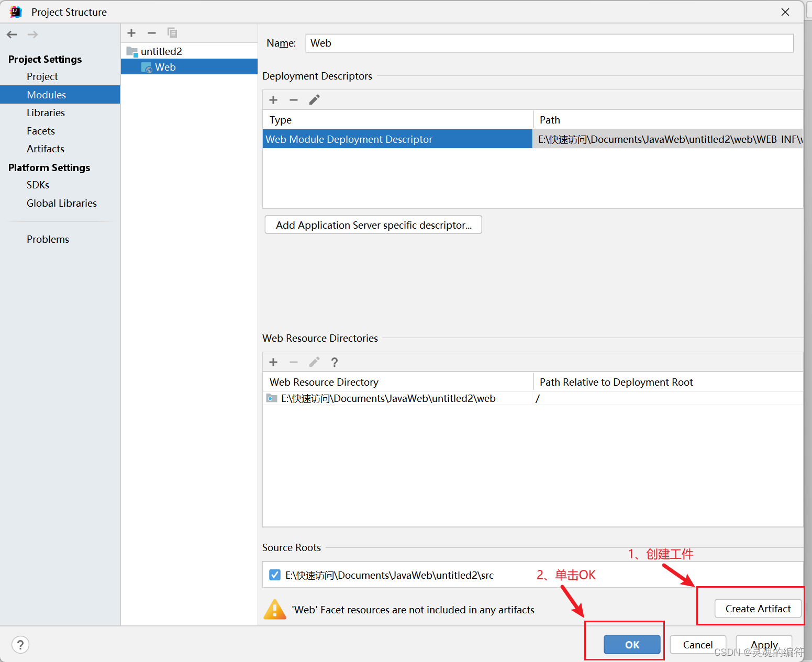
Task: Click the Apply button
Action: tap(764, 645)
